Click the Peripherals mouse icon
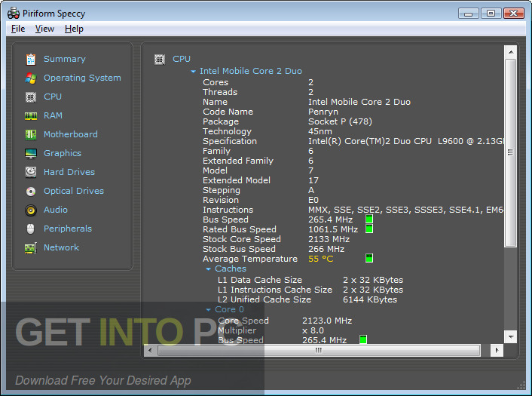 (31, 229)
